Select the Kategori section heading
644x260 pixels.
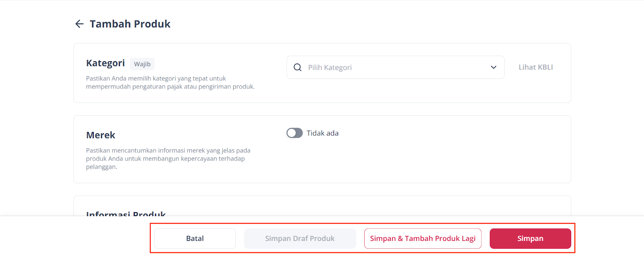click(105, 63)
